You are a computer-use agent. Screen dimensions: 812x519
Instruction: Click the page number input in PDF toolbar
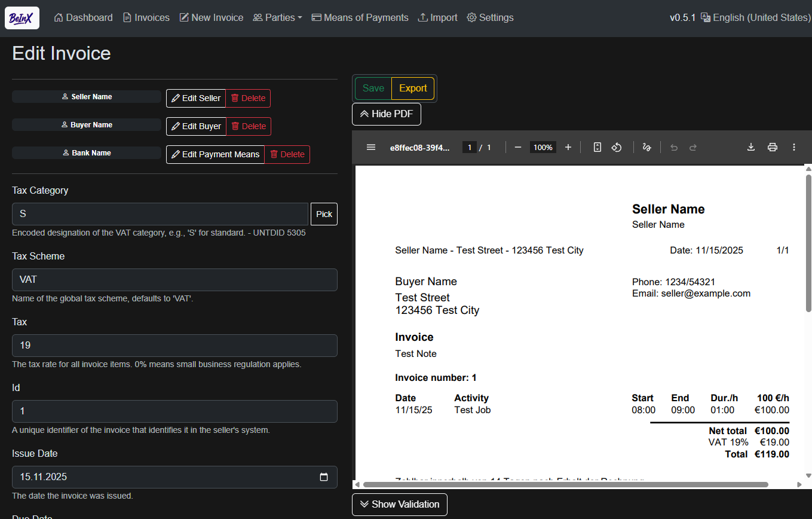point(470,147)
